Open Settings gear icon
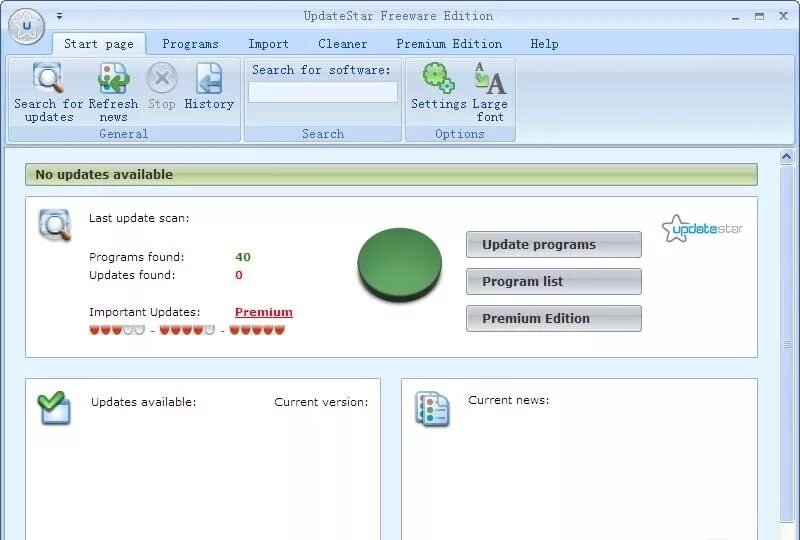The width and height of the screenshot is (800, 540). coord(438,78)
